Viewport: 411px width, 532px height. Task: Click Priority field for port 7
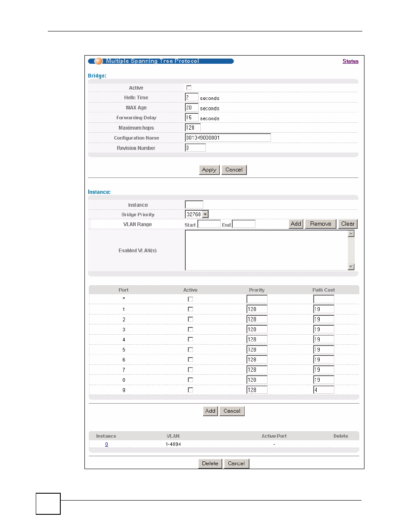click(257, 370)
